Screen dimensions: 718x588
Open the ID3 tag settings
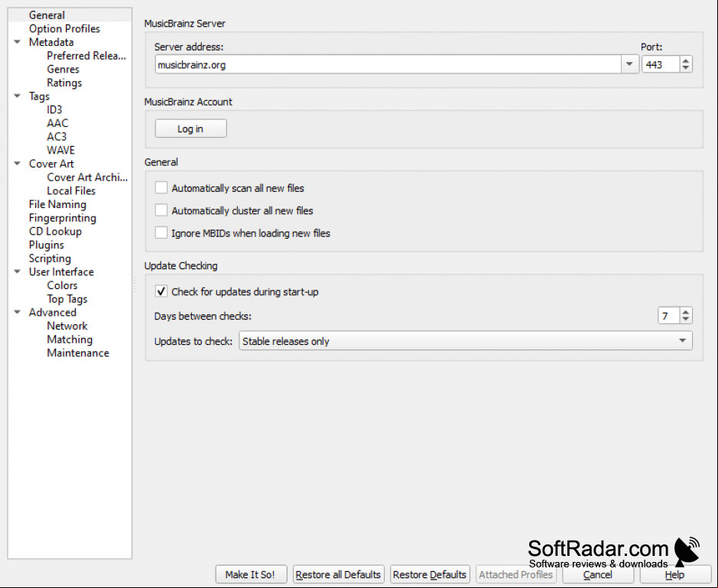click(x=54, y=109)
